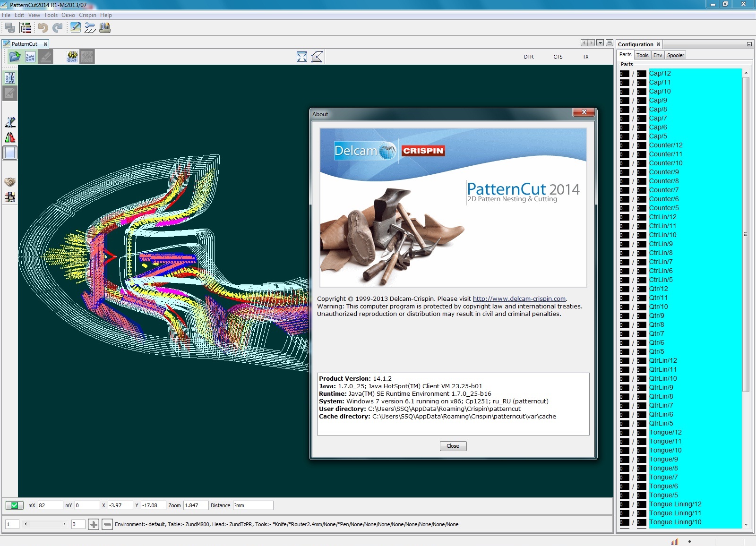Click the minus button in bottom bar
This screenshot has width=756, height=546.
107,524
